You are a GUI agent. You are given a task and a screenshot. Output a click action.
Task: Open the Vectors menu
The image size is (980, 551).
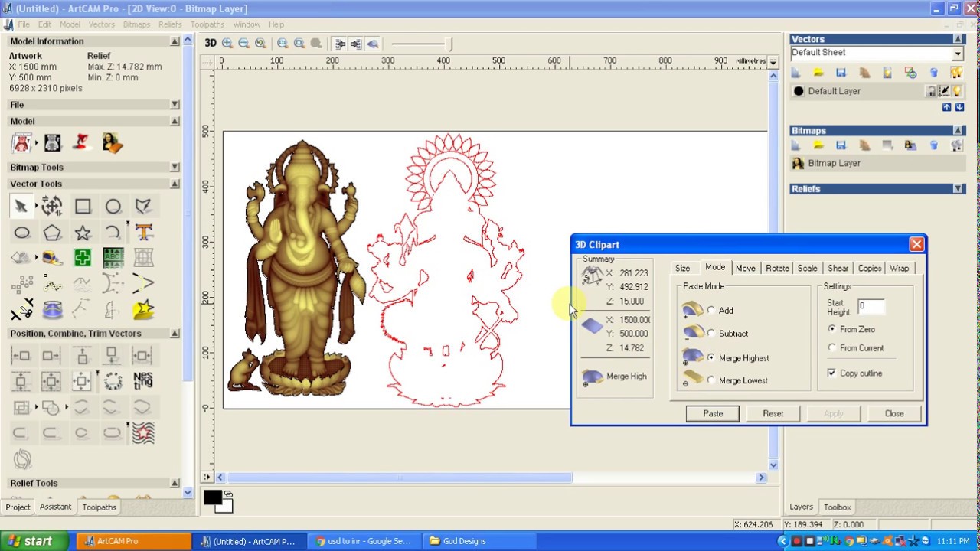pos(101,24)
